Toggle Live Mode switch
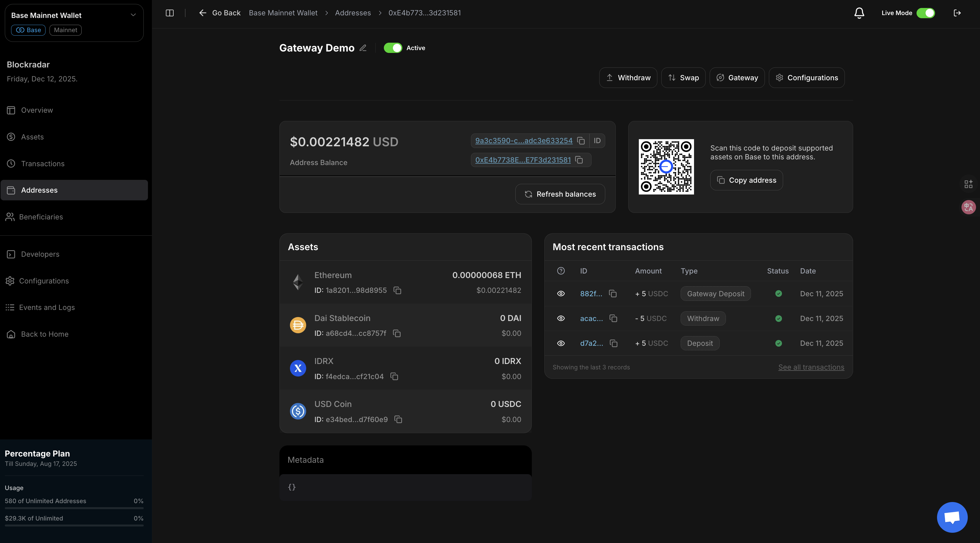The height and width of the screenshot is (543, 980). [926, 13]
